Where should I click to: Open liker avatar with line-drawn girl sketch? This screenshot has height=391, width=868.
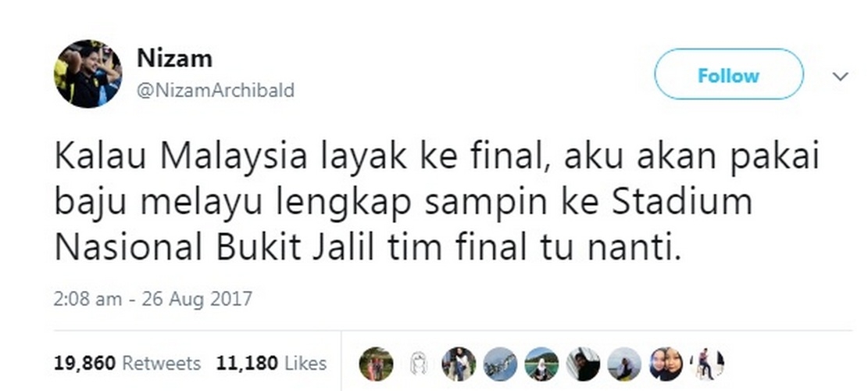point(418,364)
